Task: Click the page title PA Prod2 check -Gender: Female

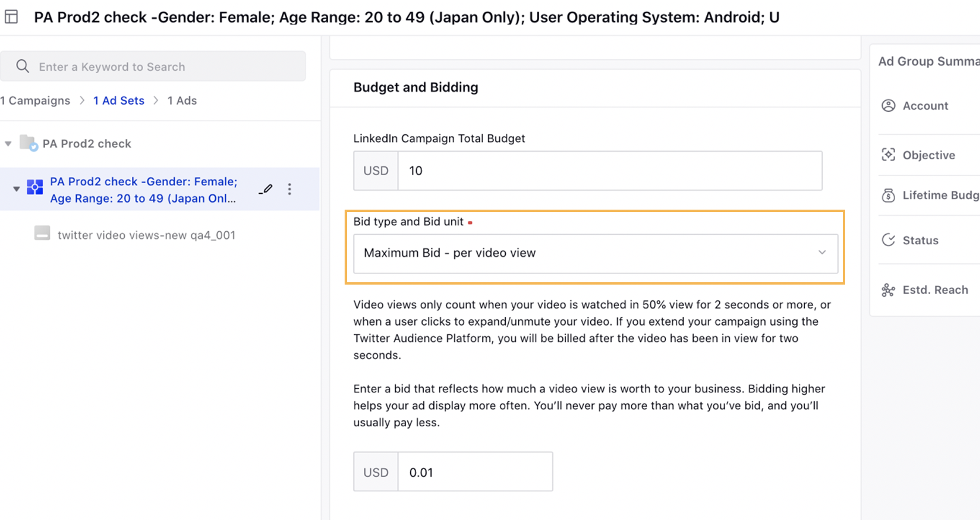Action: click(407, 17)
